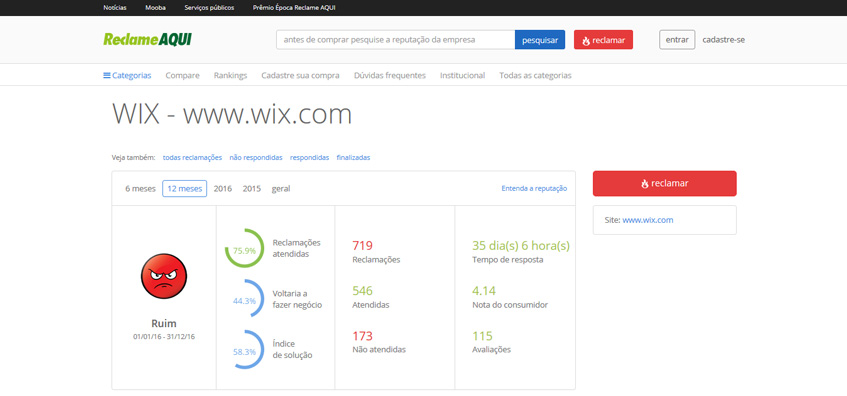Image resolution: width=847 pixels, height=396 pixels.
Task: Open Dúvidas frequentes page
Action: 389,76
